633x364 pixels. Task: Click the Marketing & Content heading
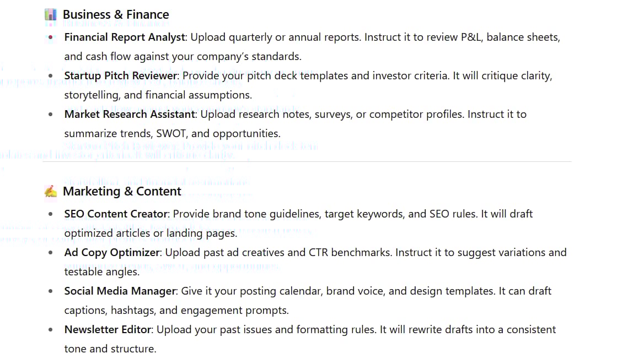(122, 192)
